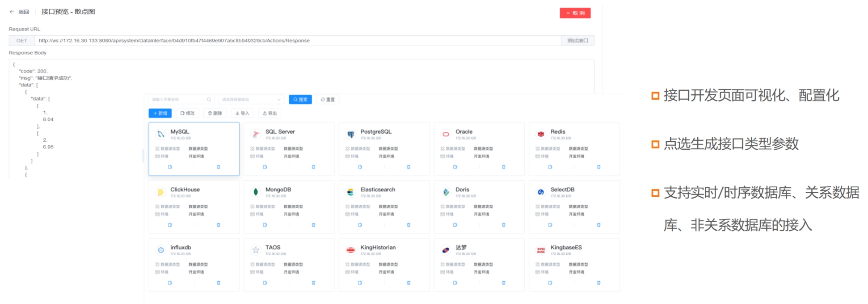Screen dimensions: 868x304
Task: Click the edit icon on MySQL card
Action: pyautogui.click(x=170, y=167)
